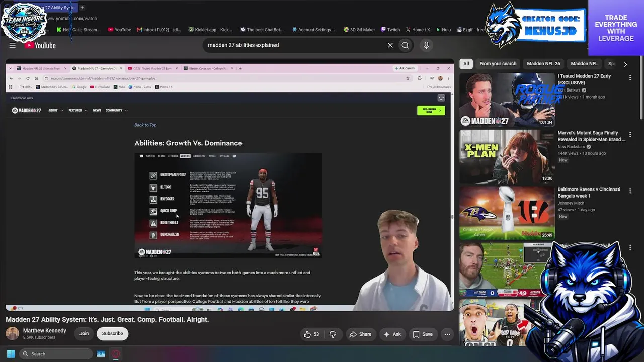Open a new browser tab with the plus
This screenshot has height=362, width=644.
click(82, 8)
